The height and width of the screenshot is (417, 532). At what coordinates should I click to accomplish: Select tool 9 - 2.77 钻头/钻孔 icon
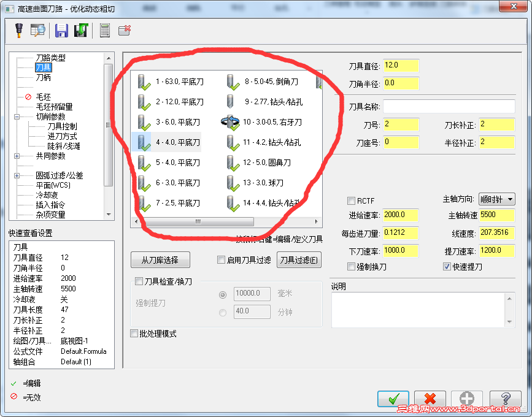click(x=230, y=102)
